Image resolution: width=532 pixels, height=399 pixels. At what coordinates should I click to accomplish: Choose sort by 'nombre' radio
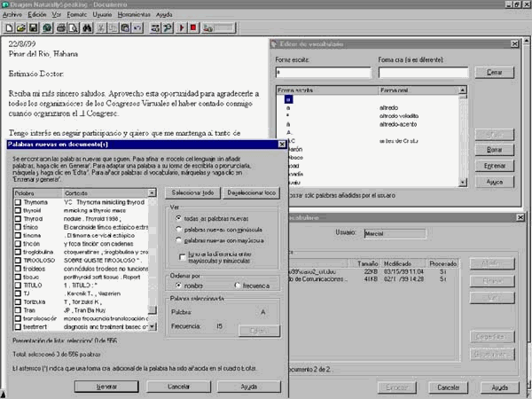click(178, 286)
